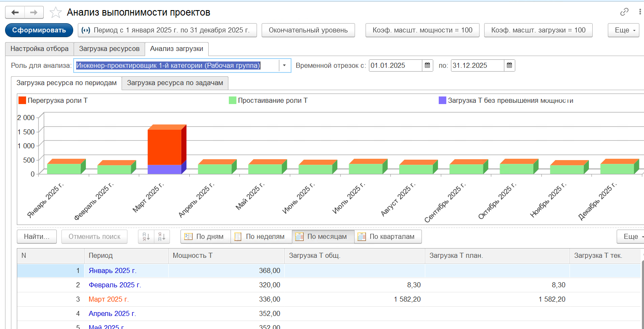Toggle grouping 'По неделям'

[x=261, y=237]
